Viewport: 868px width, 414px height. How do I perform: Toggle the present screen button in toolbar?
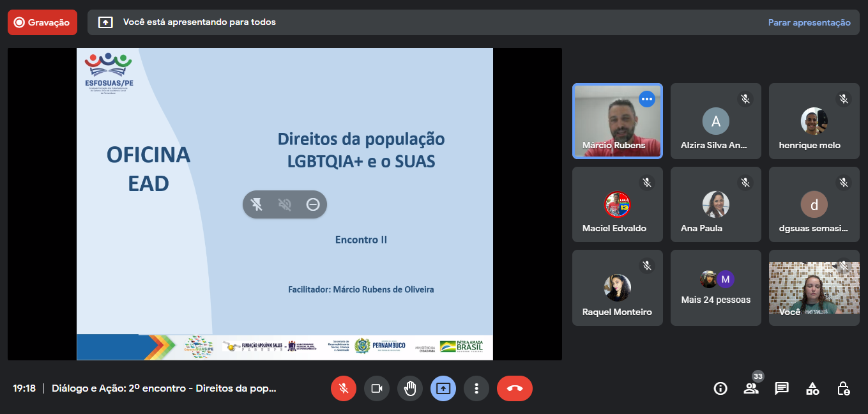coord(443,388)
